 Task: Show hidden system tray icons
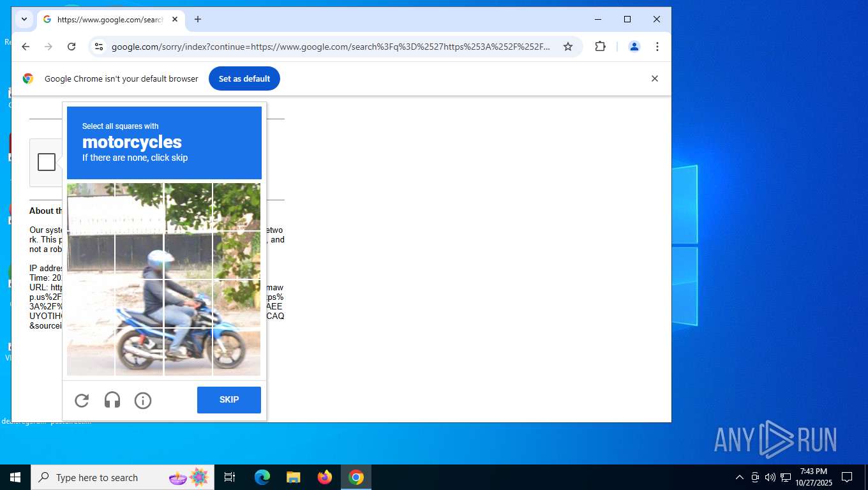click(740, 477)
